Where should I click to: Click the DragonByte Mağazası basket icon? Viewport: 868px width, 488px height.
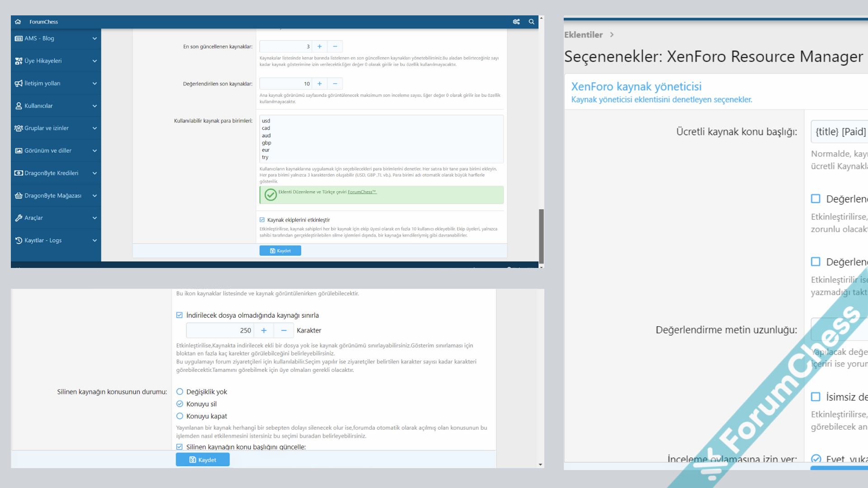pos(19,196)
